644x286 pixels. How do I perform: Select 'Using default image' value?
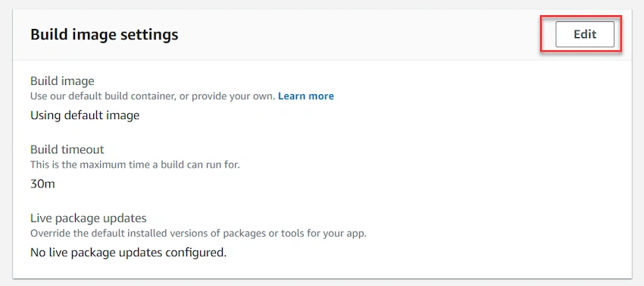point(85,115)
